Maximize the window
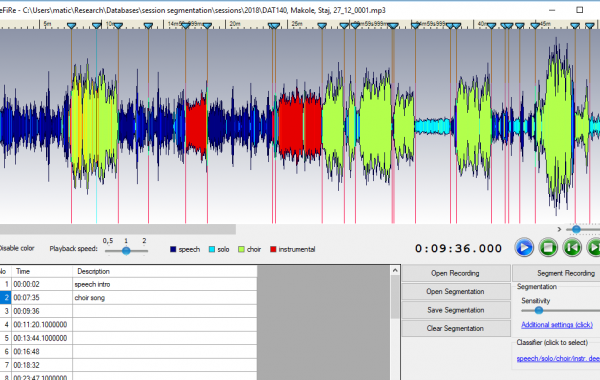This screenshot has width=600, height=380. coord(580,10)
